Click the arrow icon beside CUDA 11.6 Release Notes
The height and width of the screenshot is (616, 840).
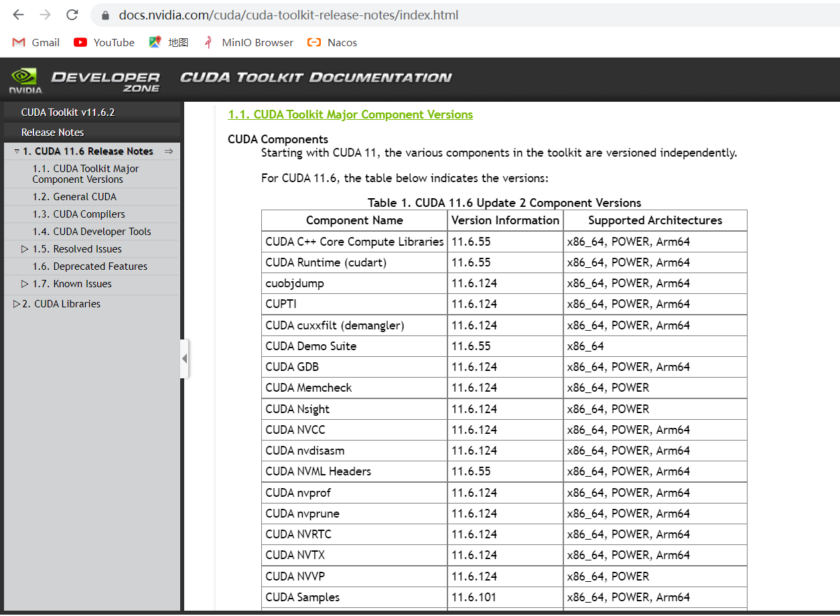[x=168, y=151]
